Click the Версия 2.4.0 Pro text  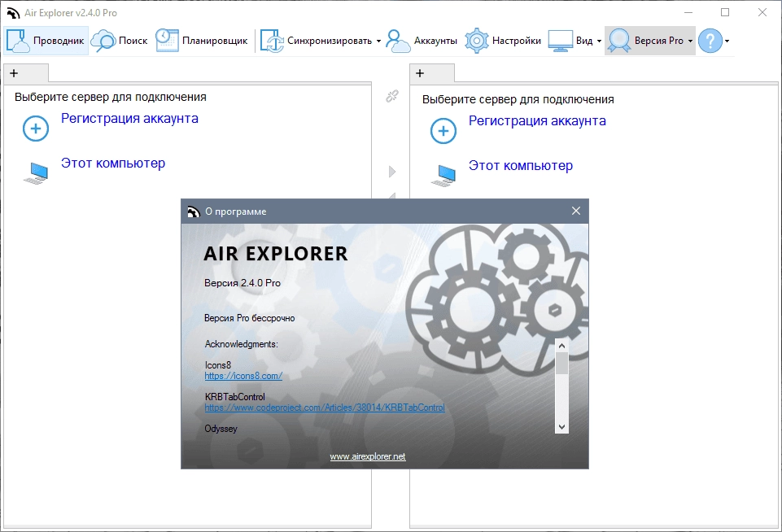pyautogui.click(x=242, y=283)
